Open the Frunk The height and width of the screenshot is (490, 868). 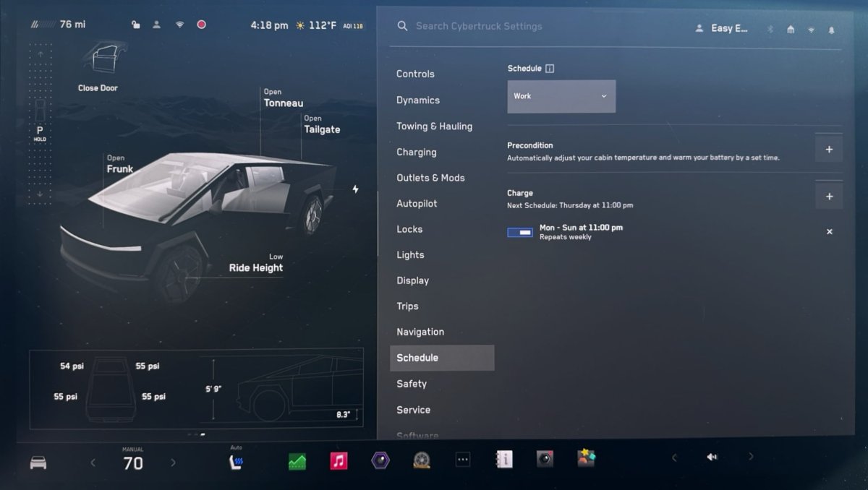[x=120, y=164]
